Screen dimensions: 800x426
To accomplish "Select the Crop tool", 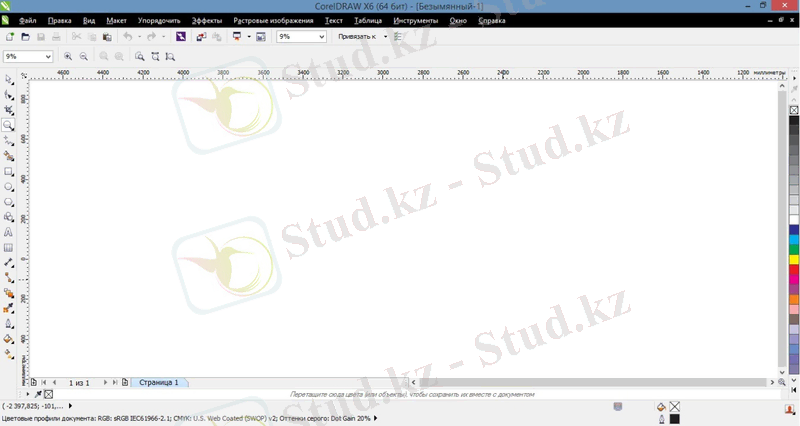I will pos(8,110).
